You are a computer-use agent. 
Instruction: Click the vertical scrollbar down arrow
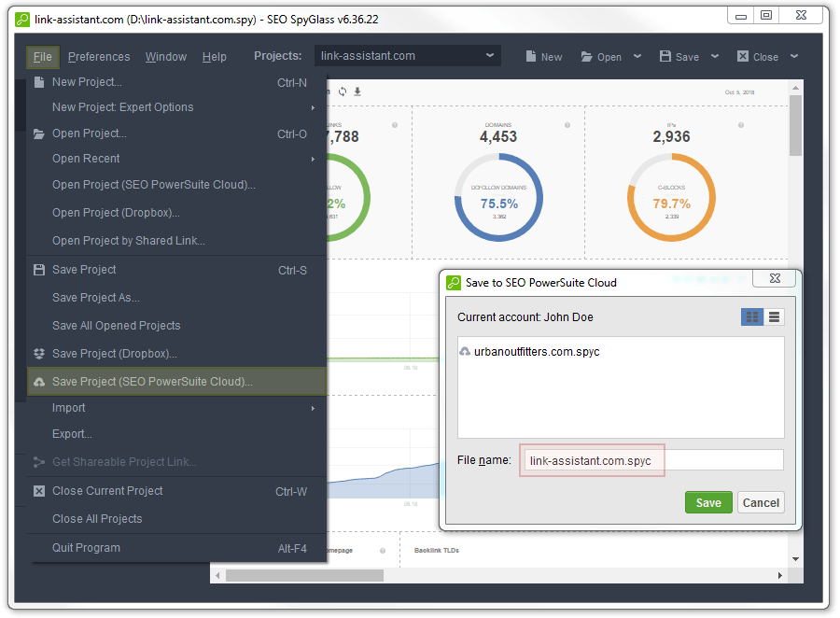click(795, 559)
